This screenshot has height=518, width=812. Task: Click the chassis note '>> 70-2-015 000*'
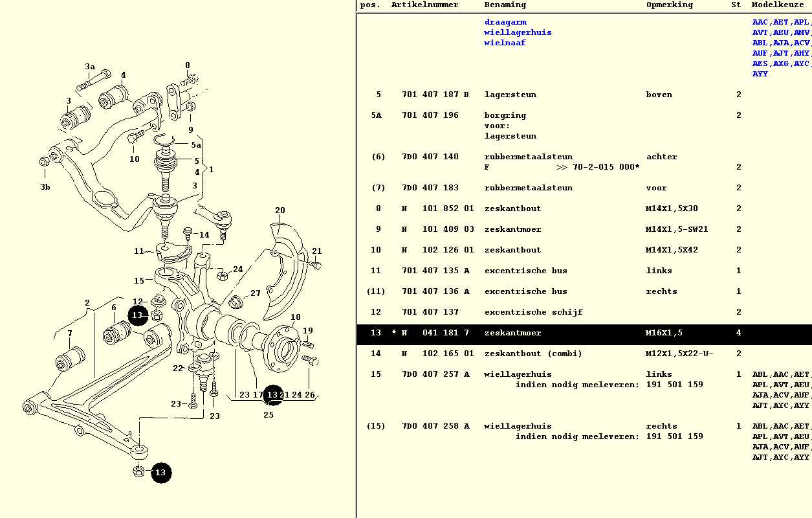tap(598, 167)
